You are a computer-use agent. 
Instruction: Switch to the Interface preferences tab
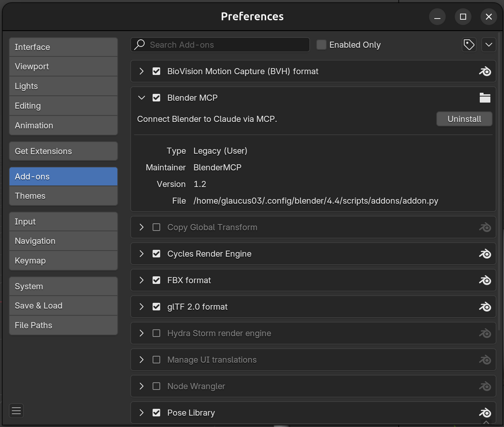pyautogui.click(x=63, y=47)
